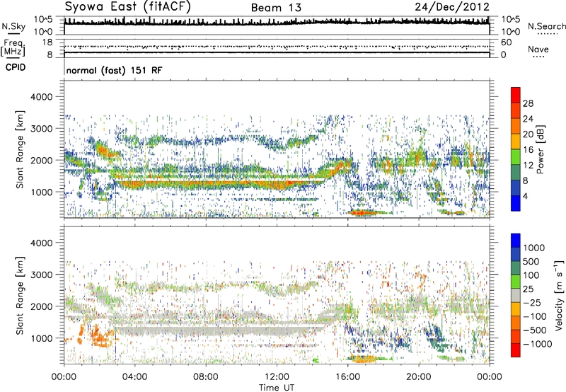Click the date '24/Dec/2012'
Image resolution: width=566 pixels, height=392 pixels.
452,7
